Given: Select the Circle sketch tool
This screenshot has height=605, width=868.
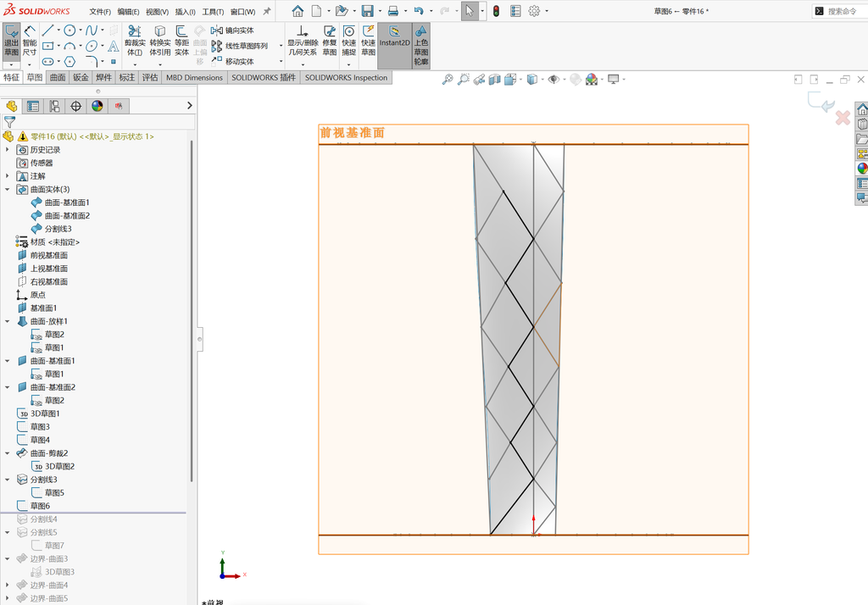Looking at the screenshot, I should click(x=70, y=31).
